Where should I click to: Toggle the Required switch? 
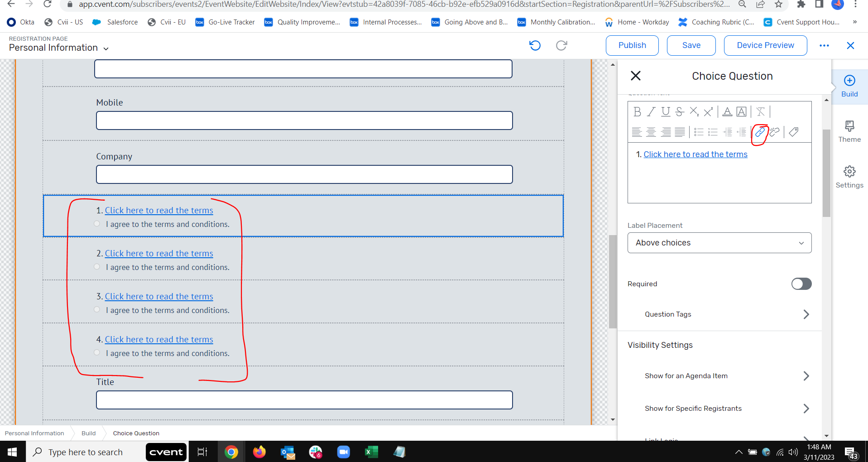point(801,284)
